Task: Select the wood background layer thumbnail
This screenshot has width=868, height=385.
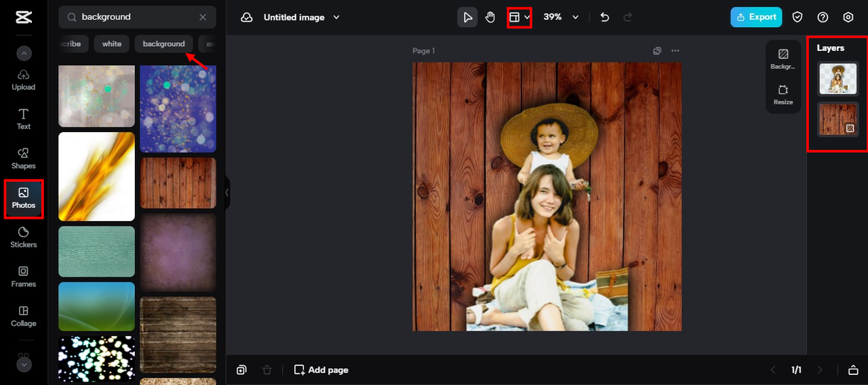Action: click(838, 119)
